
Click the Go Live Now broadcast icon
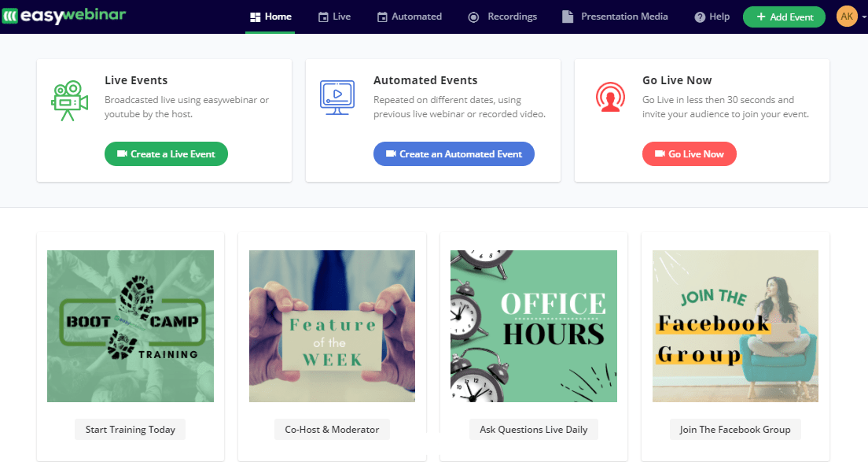610,97
